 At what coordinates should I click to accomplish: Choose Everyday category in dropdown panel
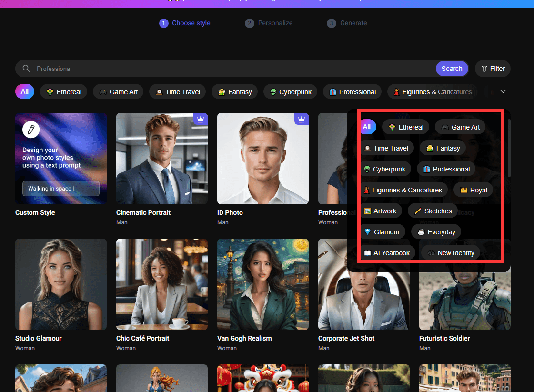[x=436, y=232]
